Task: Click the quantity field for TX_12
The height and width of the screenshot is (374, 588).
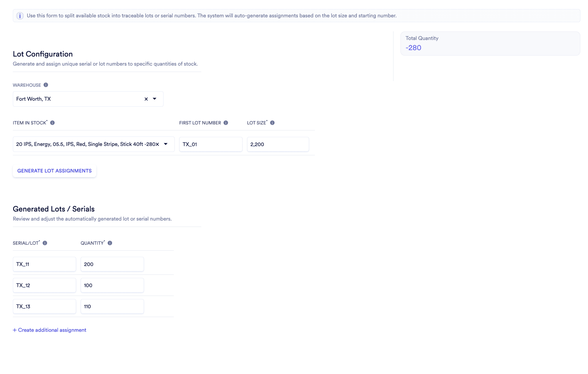Action: coord(112,285)
